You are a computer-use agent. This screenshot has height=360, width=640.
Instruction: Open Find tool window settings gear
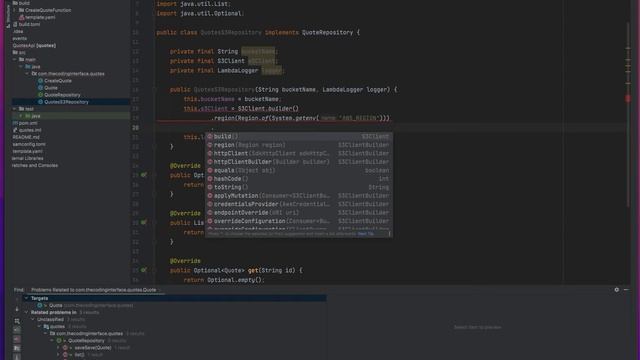[616, 290]
